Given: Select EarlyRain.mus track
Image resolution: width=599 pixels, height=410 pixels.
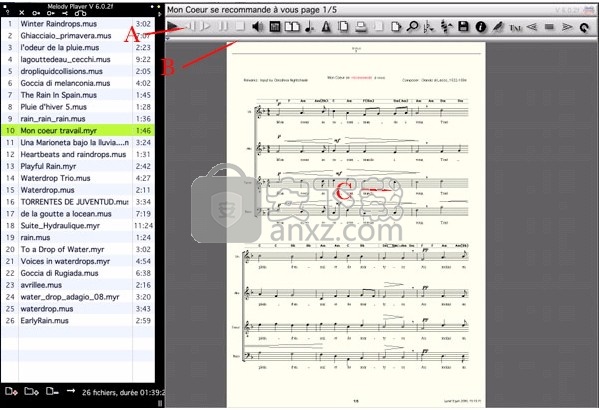Looking at the screenshot, I should pyautogui.click(x=78, y=320).
